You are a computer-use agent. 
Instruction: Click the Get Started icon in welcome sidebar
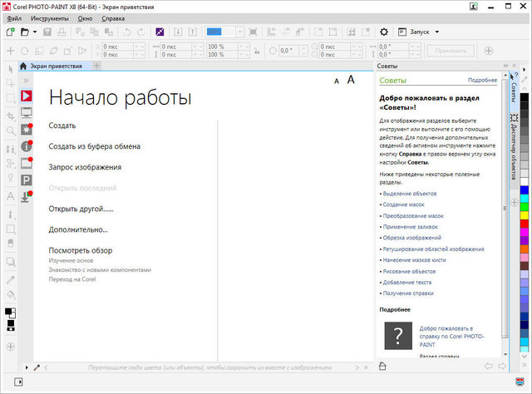pos(26,96)
